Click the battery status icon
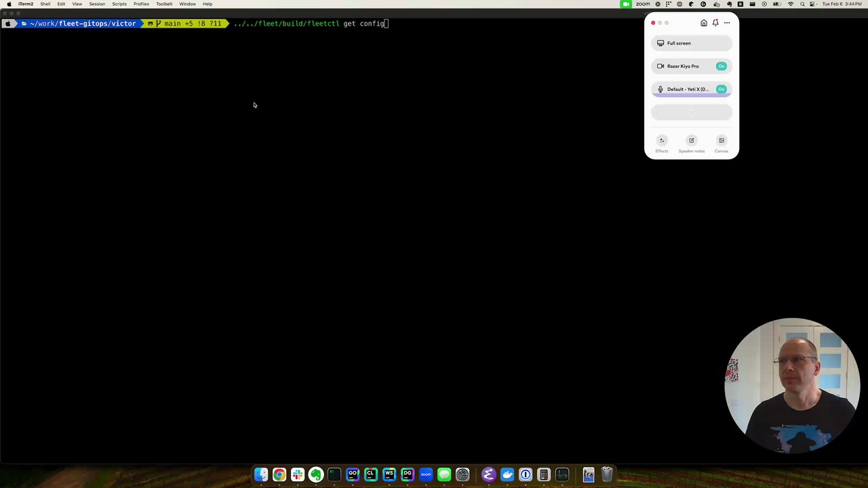868x488 pixels. (x=776, y=4)
